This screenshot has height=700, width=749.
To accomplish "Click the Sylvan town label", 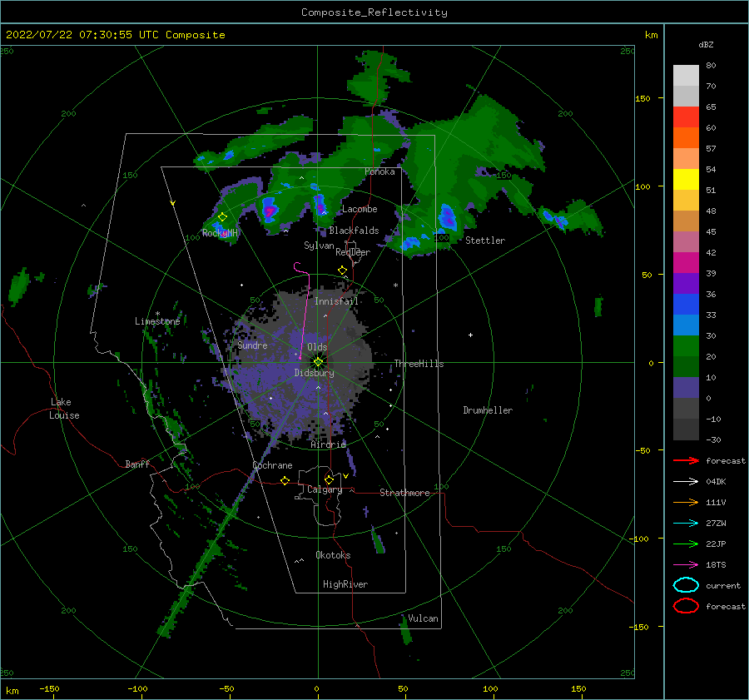I will pyautogui.click(x=319, y=246).
